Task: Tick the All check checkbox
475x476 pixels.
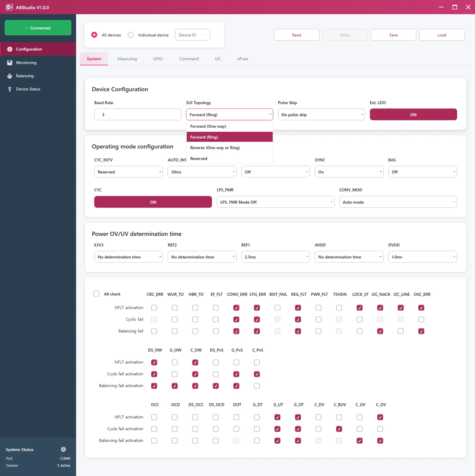Action: click(96, 294)
